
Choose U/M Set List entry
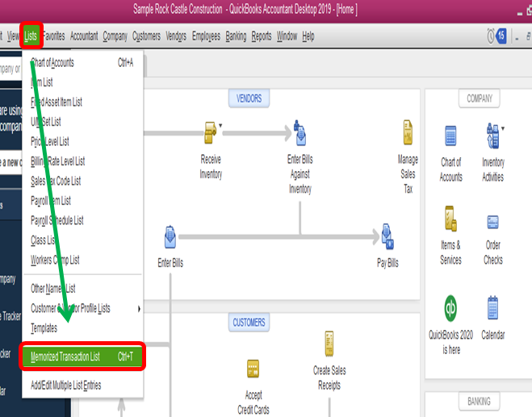(x=82, y=122)
